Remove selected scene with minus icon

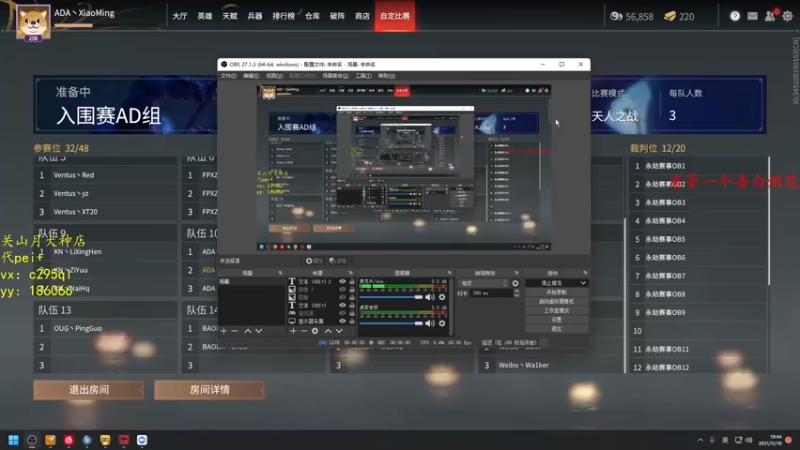pos(235,331)
